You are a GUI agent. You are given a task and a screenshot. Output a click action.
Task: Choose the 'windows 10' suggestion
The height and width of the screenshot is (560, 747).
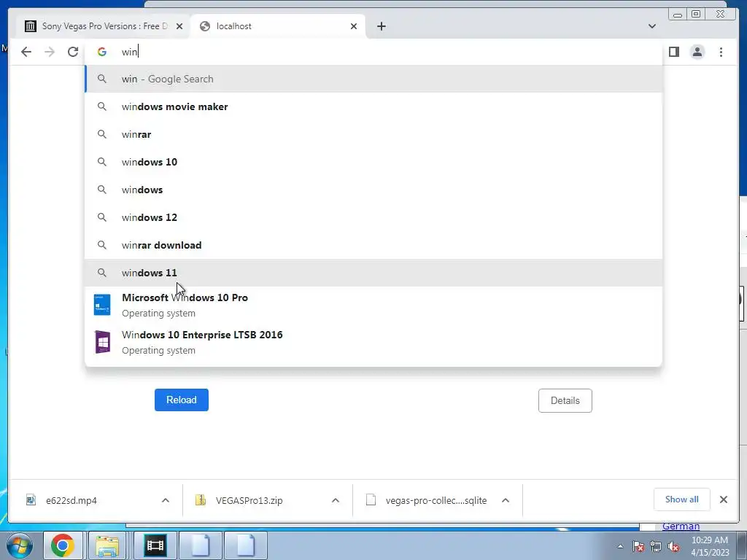pos(373,162)
